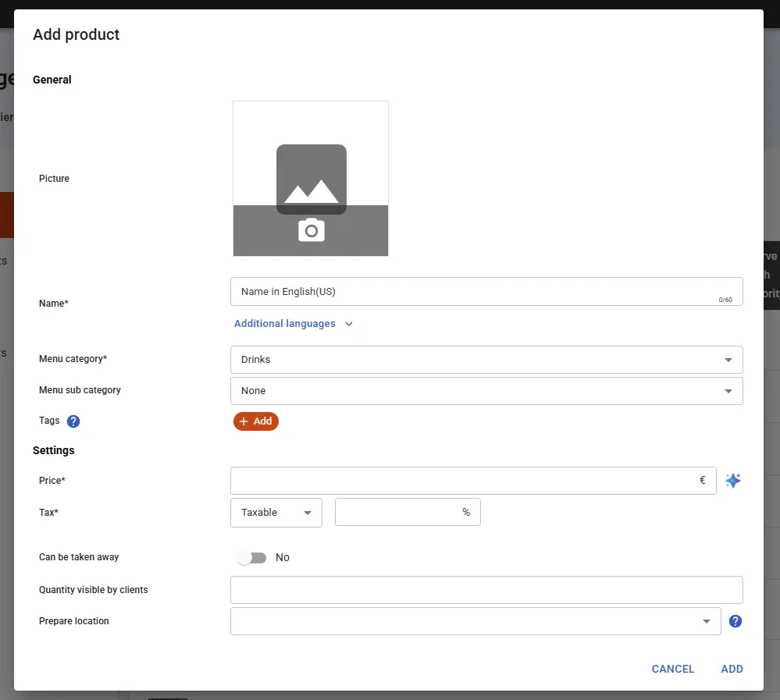Click the CANCEL button
Image resolution: width=780 pixels, height=700 pixels.
672,669
